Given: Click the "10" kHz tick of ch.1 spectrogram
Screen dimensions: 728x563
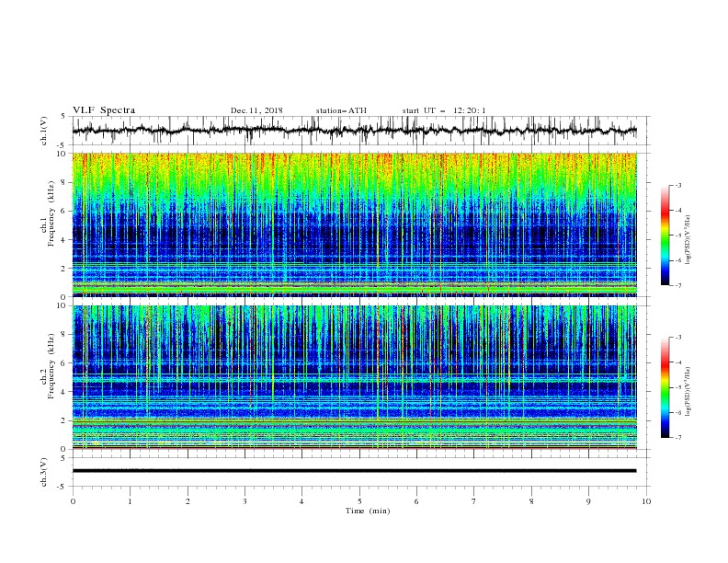Looking at the screenshot, I should tap(62, 154).
